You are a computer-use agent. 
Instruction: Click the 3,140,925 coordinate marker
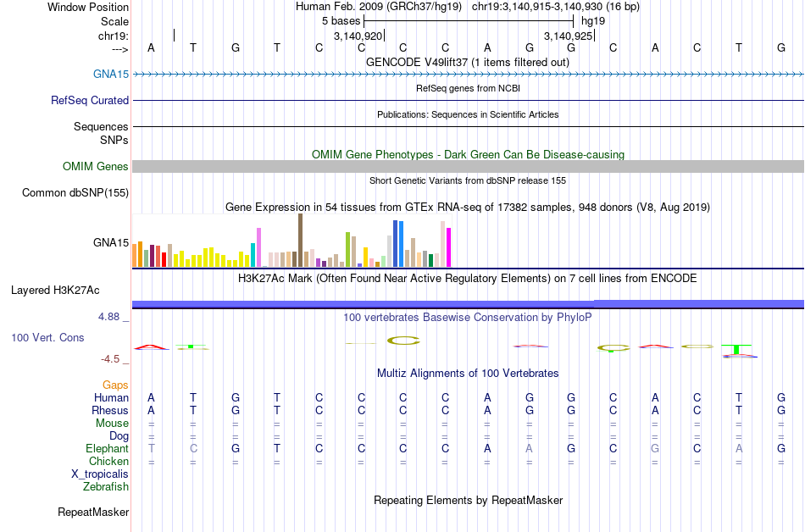569,36
